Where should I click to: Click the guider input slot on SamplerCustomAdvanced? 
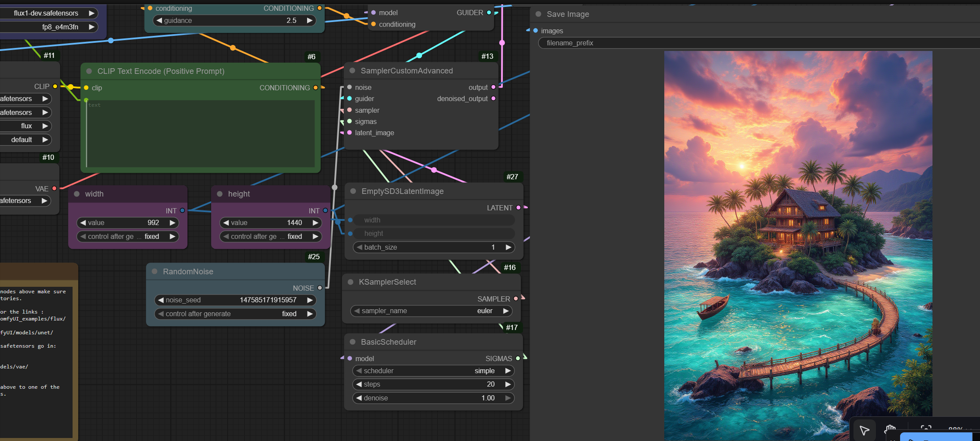click(349, 98)
